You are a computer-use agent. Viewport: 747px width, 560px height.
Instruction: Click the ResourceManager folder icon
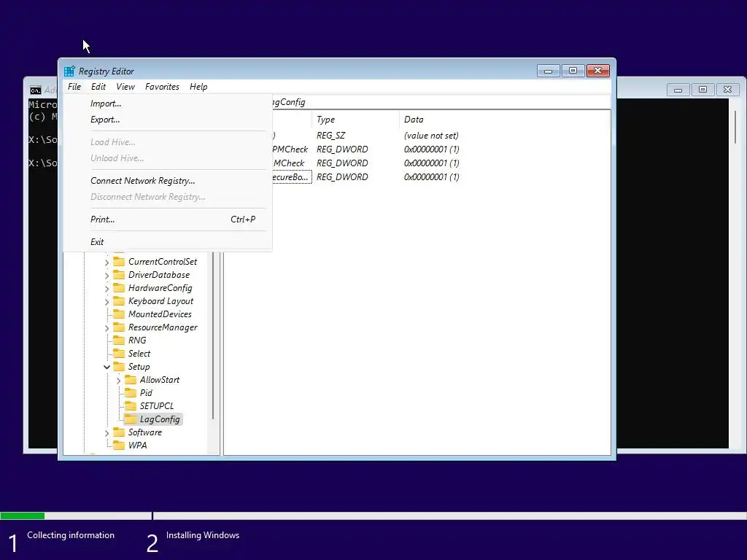pos(119,327)
